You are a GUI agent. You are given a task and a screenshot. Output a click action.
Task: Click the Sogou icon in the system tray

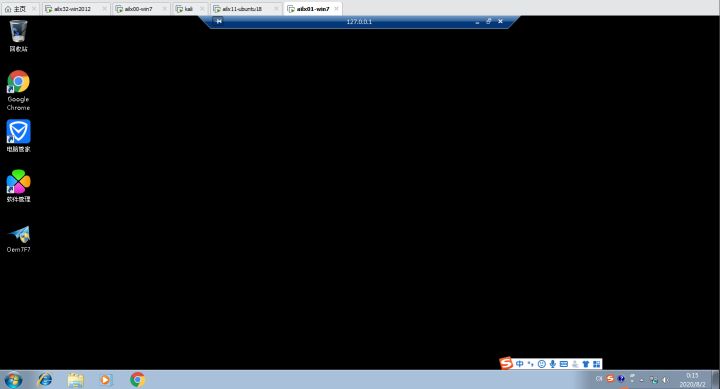(610, 378)
